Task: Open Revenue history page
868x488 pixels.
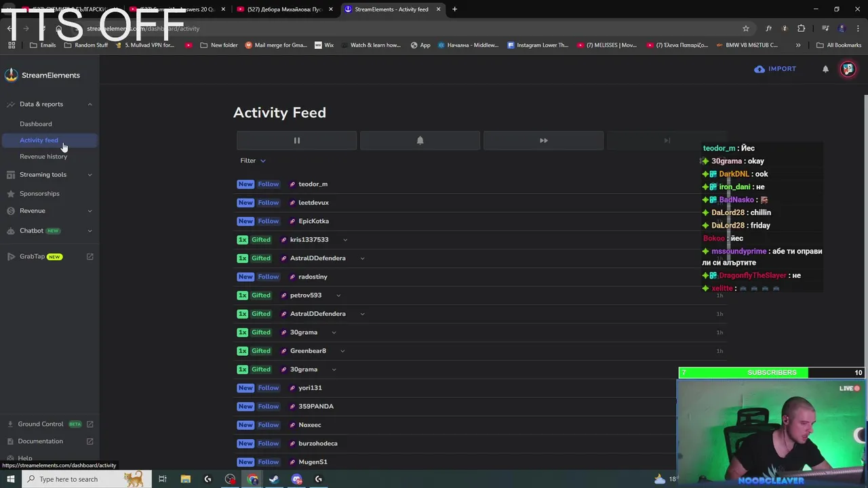Action: tap(43, 157)
